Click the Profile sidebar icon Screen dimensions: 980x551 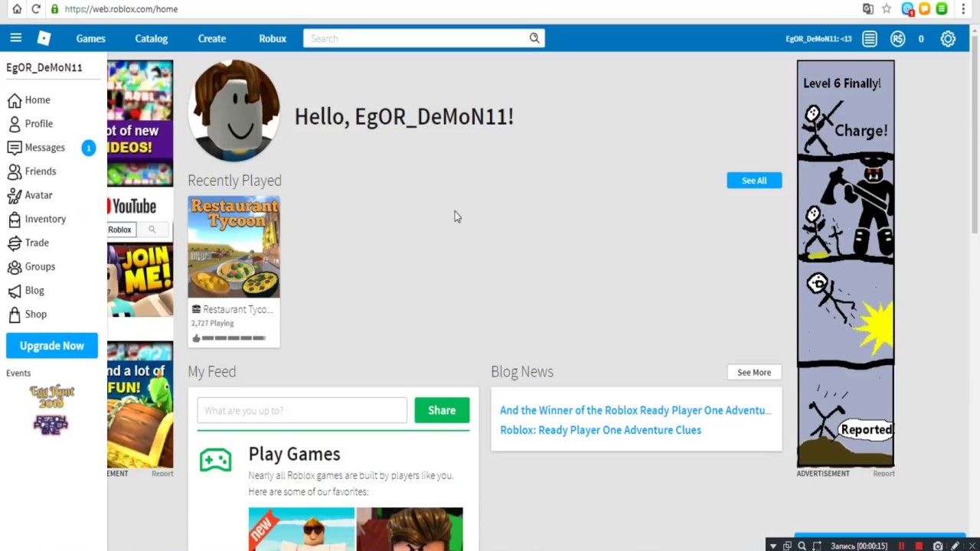(15, 124)
